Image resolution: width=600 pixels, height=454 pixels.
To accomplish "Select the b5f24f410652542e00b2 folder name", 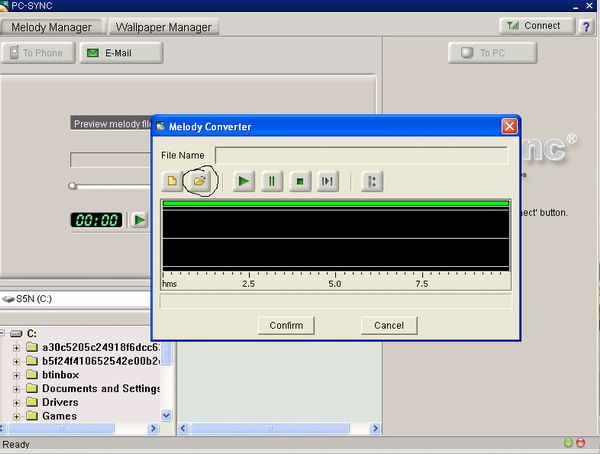I will coord(101,361).
